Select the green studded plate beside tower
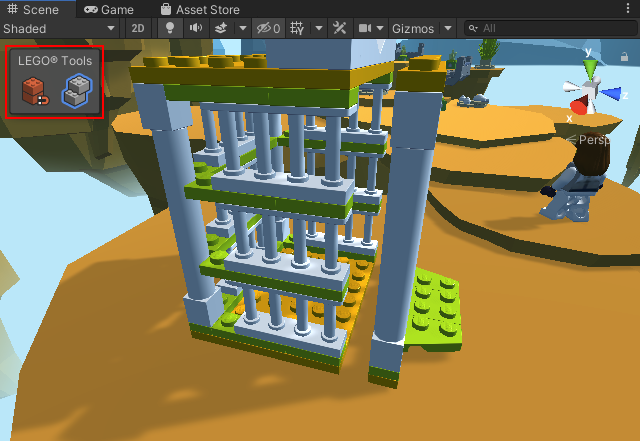This screenshot has height=441, width=640. pyautogui.click(x=433, y=310)
